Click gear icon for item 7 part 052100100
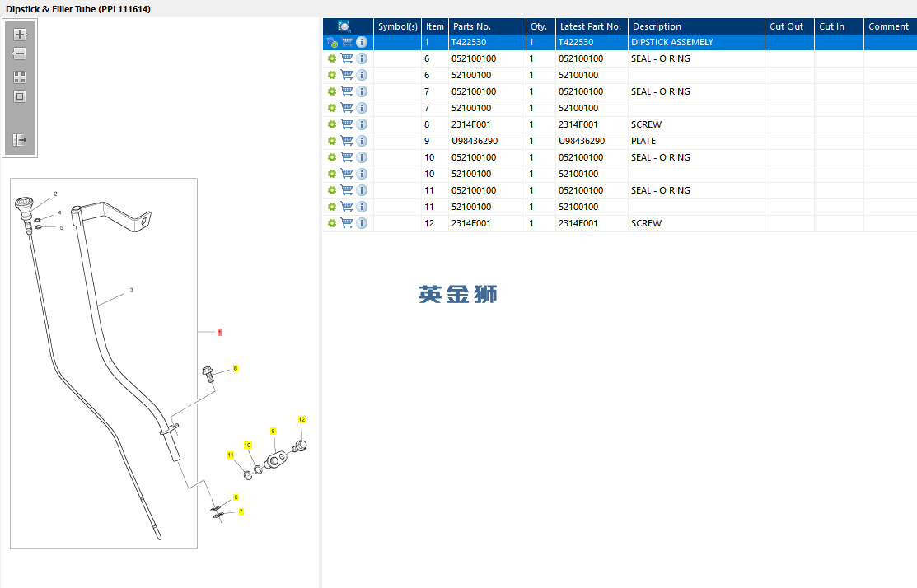 [332, 91]
